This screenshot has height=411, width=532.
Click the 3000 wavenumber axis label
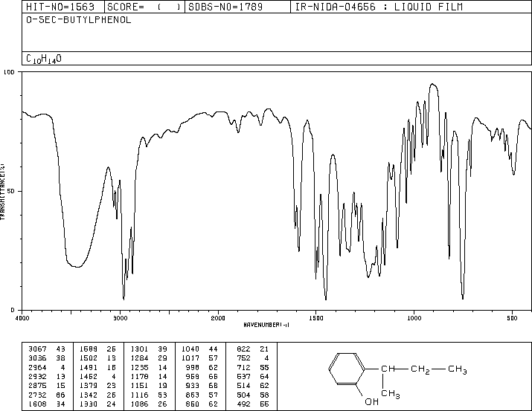click(120, 318)
